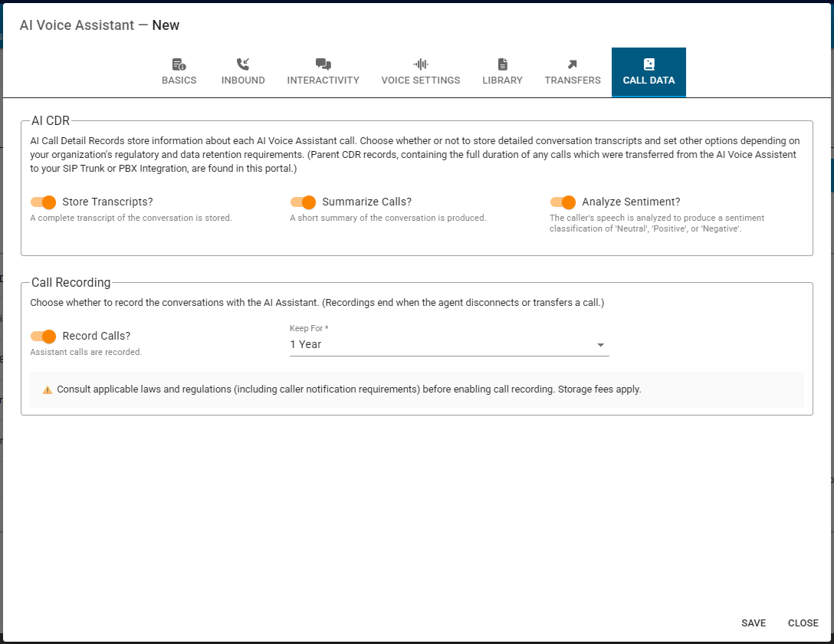Expand the Keep For dropdown arrow
The image size is (834, 644).
click(600, 345)
